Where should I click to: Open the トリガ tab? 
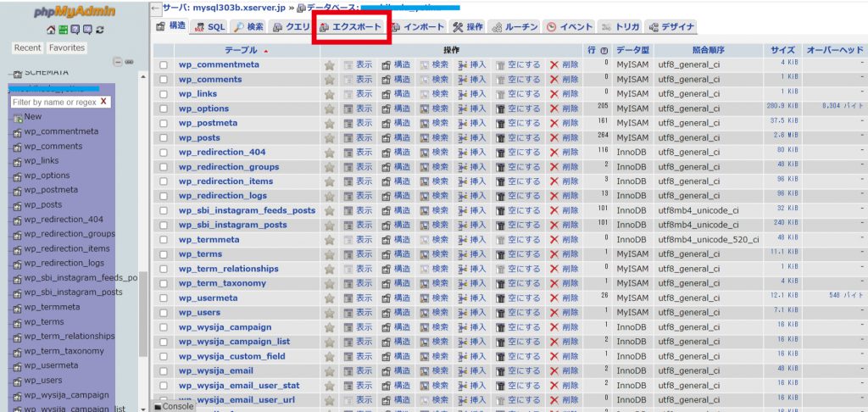(620, 27)
